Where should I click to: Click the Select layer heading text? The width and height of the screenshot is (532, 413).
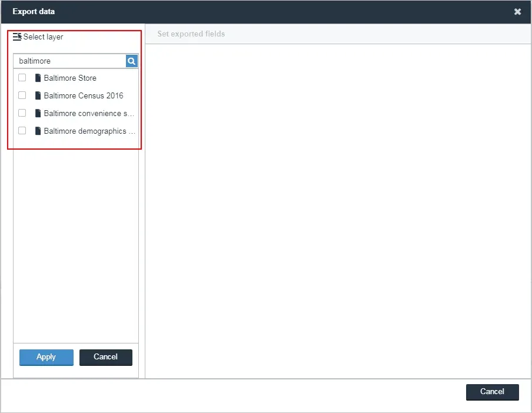point(43,37)
